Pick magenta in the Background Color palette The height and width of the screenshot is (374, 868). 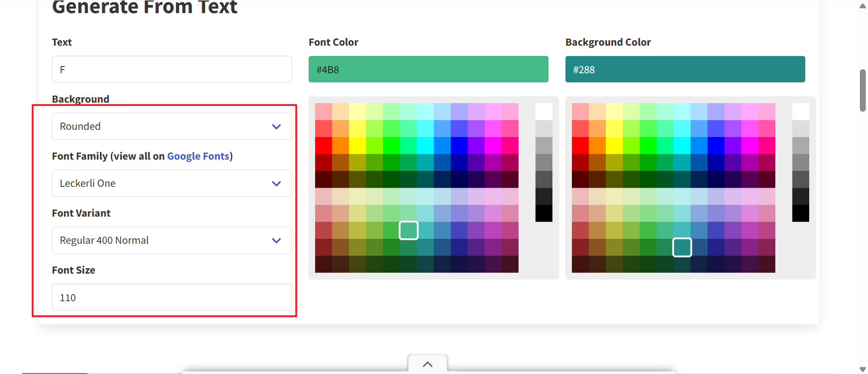coord(750,146)
